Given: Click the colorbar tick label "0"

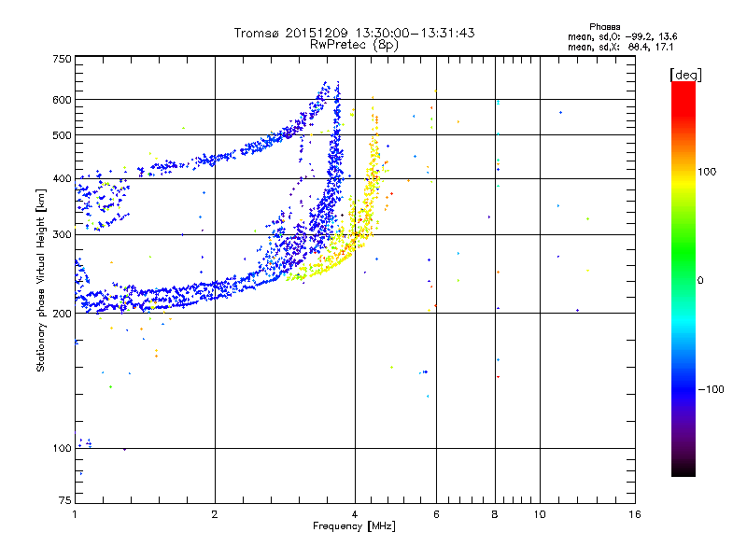Looking at the screenshot, I should click(700, 281).
